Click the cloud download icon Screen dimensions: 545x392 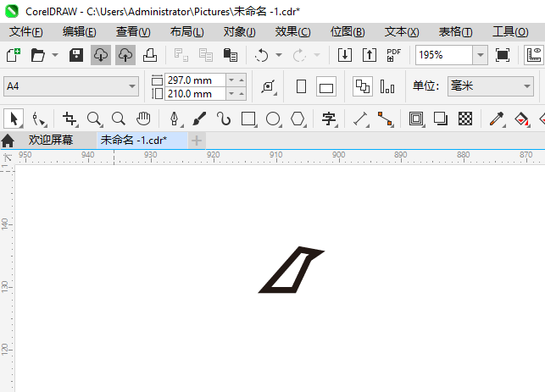coord(101,55)
